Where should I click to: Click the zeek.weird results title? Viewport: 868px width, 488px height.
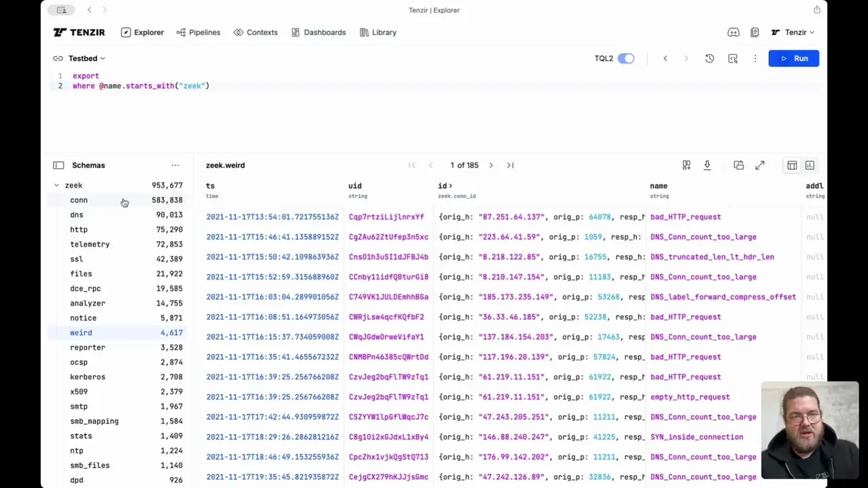[225, 165]
